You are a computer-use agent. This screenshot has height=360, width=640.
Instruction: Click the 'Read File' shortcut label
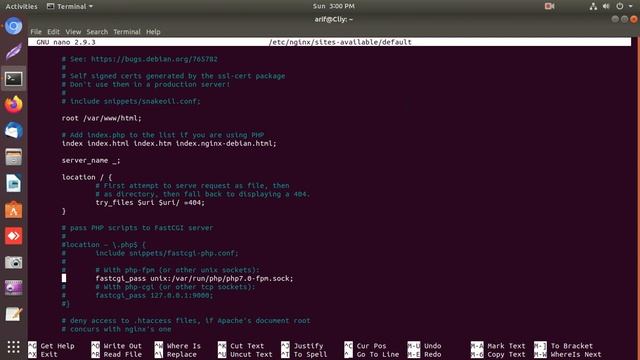click(x=122, y=354)
